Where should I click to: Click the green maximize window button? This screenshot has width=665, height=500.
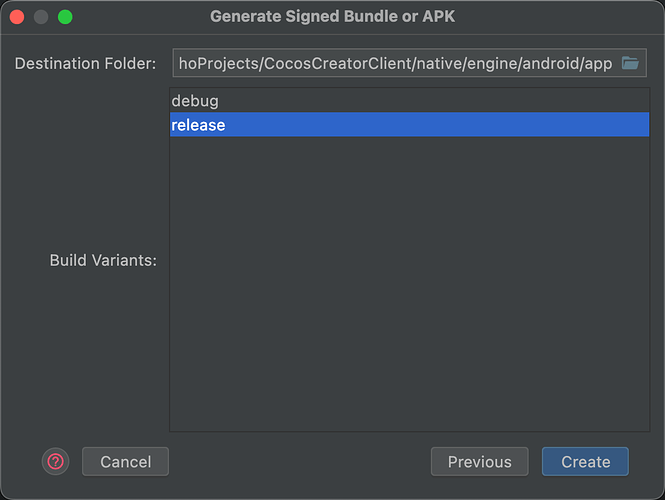click(65, 17)
